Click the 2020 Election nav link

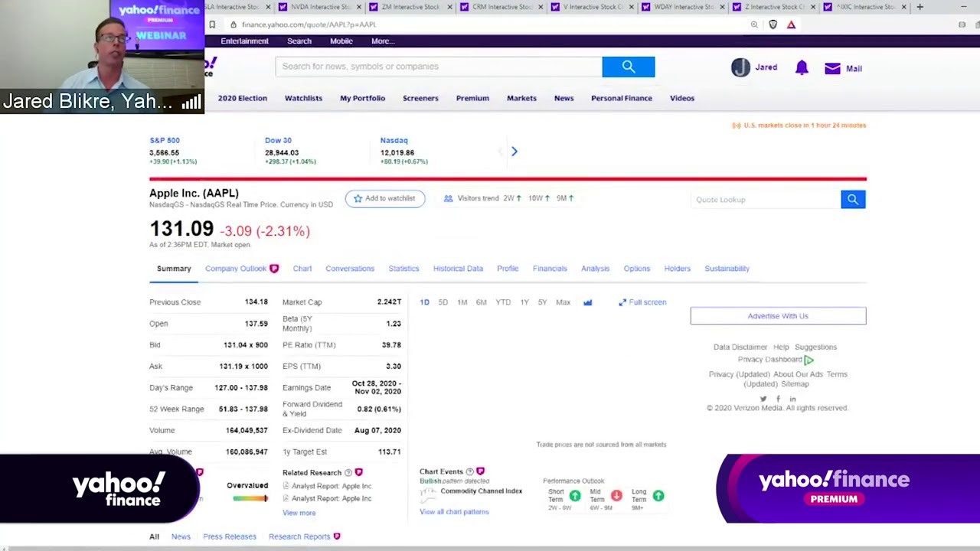click(242, 98)
